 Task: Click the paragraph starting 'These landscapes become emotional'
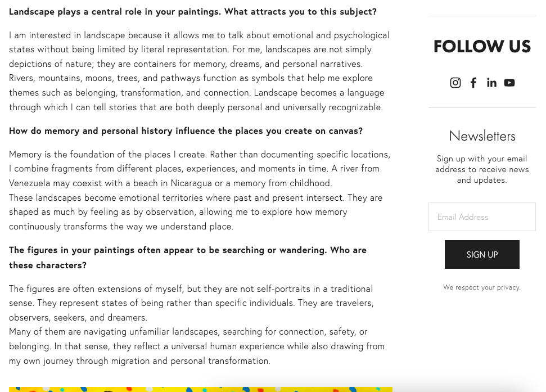pos(196,212)
